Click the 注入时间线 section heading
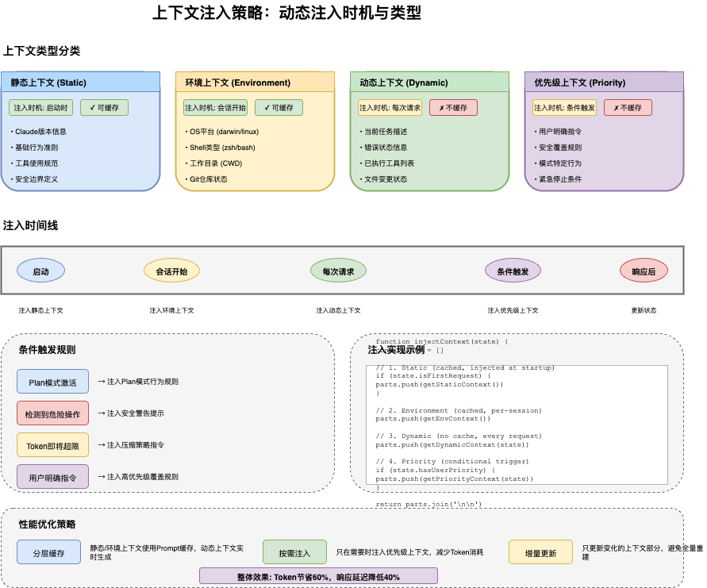 (30, 225)
